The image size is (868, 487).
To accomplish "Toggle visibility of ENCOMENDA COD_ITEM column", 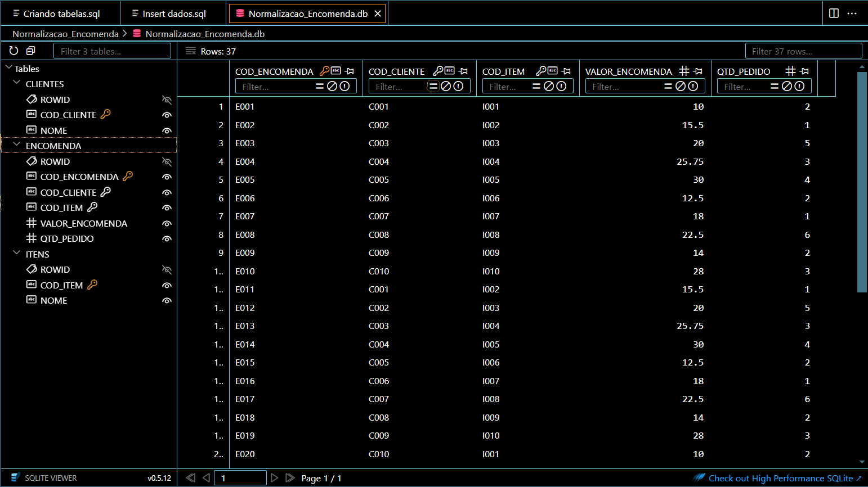I will [x=167, y=208].
